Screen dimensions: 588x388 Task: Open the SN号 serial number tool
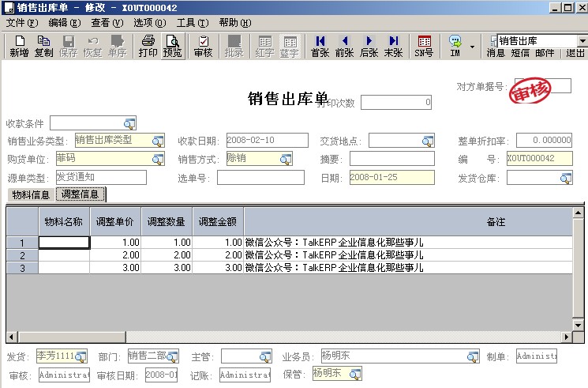(x=424, y=46)
